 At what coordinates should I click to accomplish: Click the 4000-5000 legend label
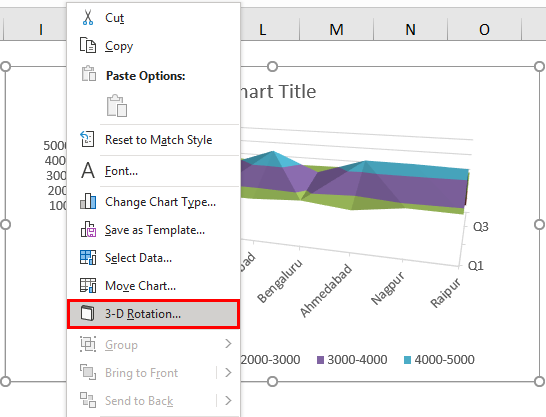[x=444, y=360]
